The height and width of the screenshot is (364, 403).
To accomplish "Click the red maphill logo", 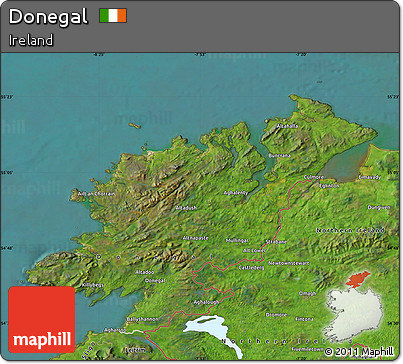I will click(42, 319).
